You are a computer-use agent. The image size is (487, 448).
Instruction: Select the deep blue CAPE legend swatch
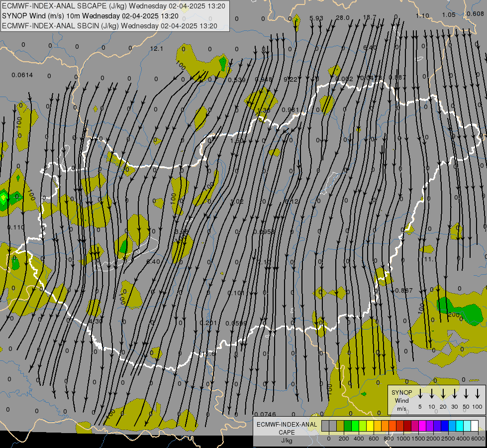pos(444,426)
